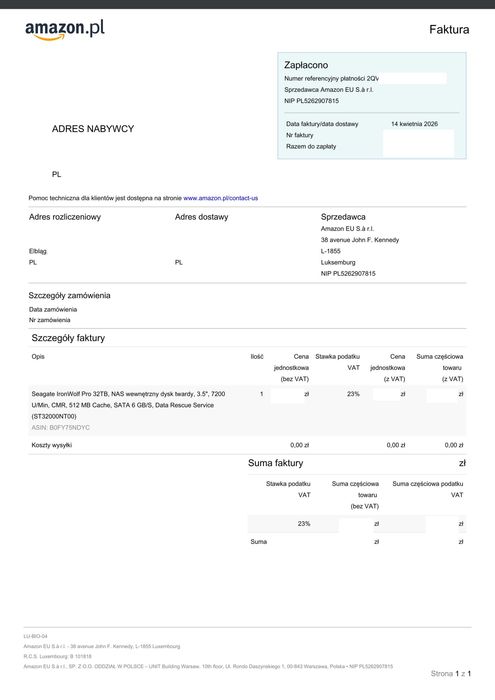Click the 'Data zamówienia' label
Screen dimensions: 495x700
(53, 309)
